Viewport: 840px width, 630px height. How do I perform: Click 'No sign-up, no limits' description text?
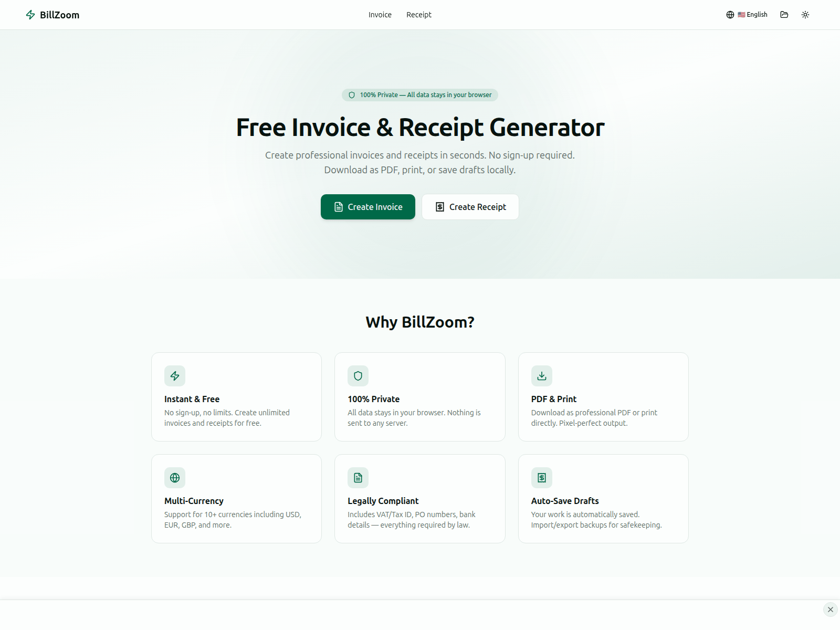click(227, 418)
